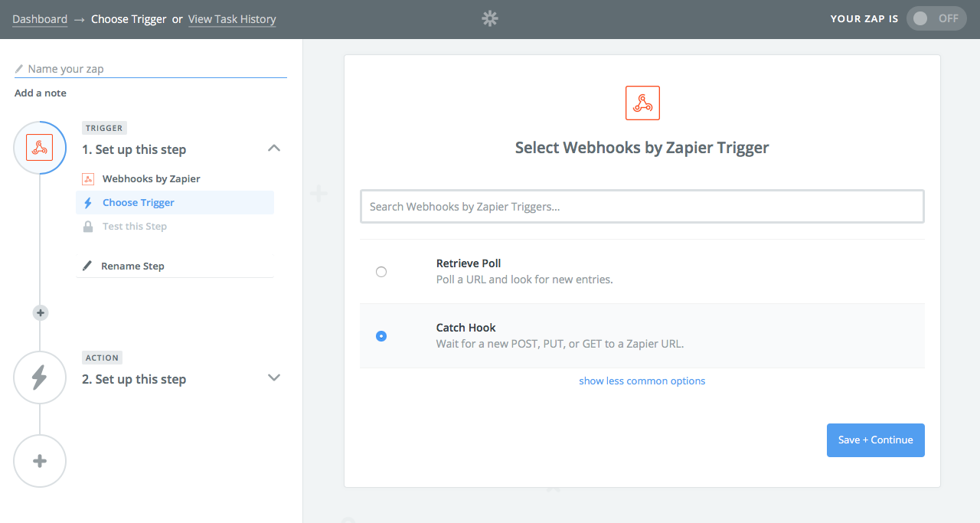Click the Name your zap field
980x523 pixels.
click(151, 69)
